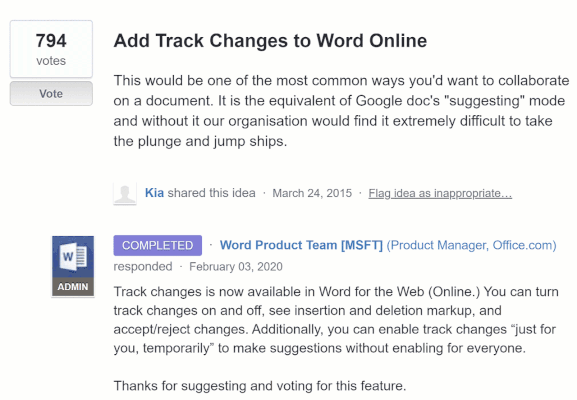Click the 'votes' label under the count

coord(51,61)
